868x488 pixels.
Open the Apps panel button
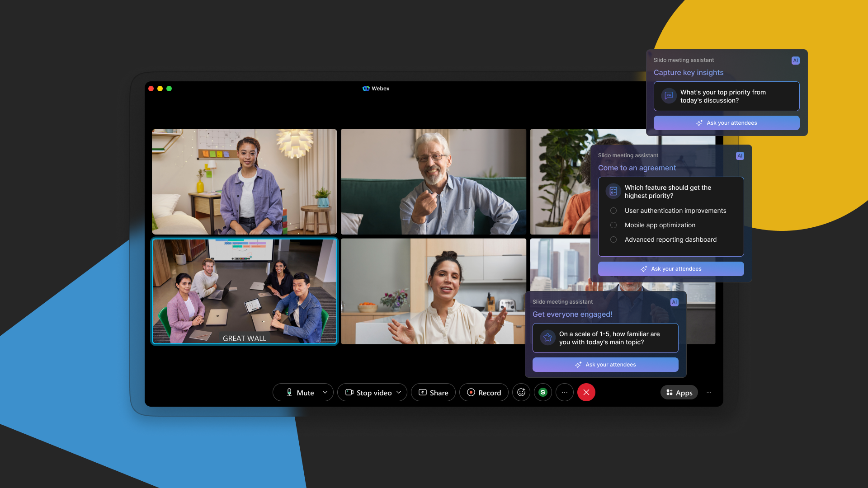pyautogui.click(x=679, y=393)
